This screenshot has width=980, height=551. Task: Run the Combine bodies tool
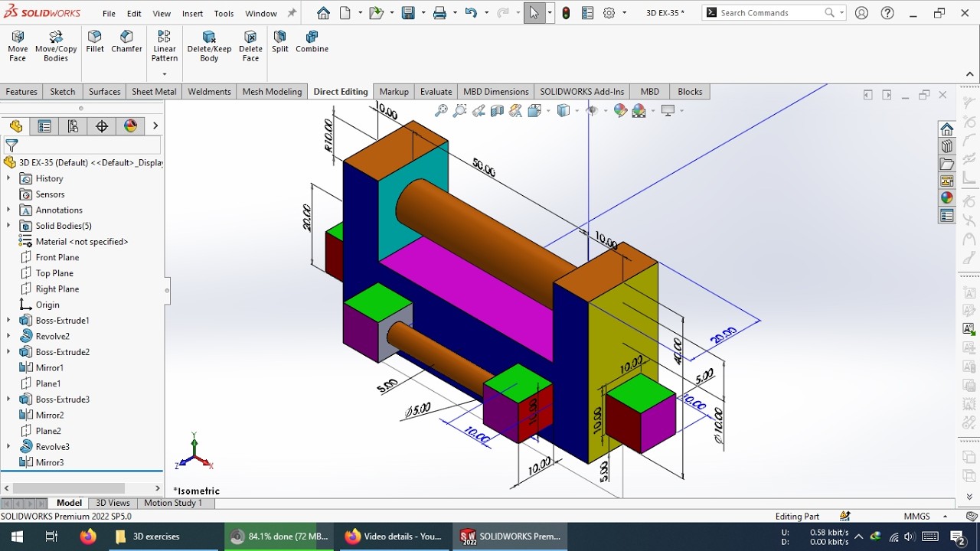[312, 41]
